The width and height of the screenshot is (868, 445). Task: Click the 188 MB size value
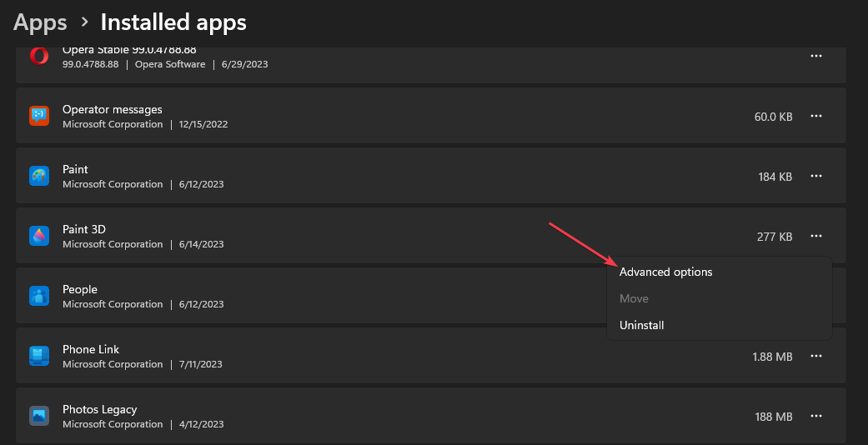[773, 417]
